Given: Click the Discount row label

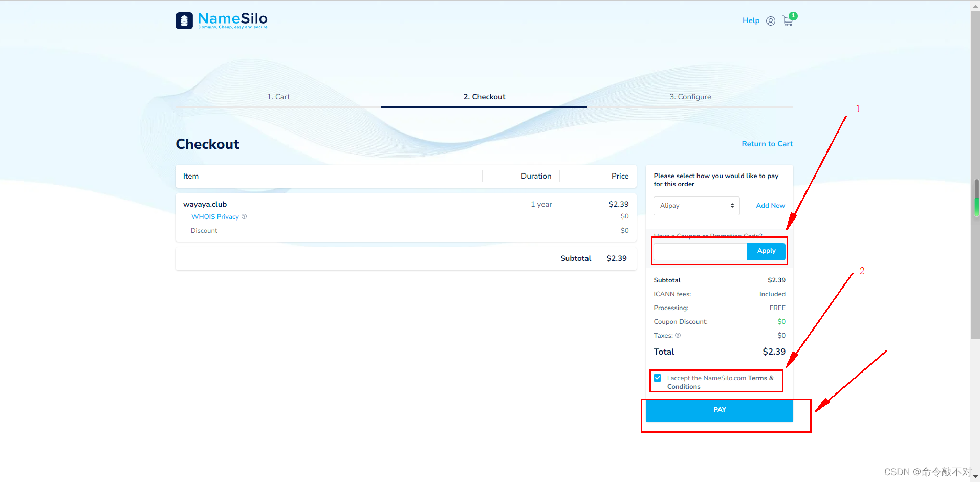Looking at the screenshot, I should (204, 231).
